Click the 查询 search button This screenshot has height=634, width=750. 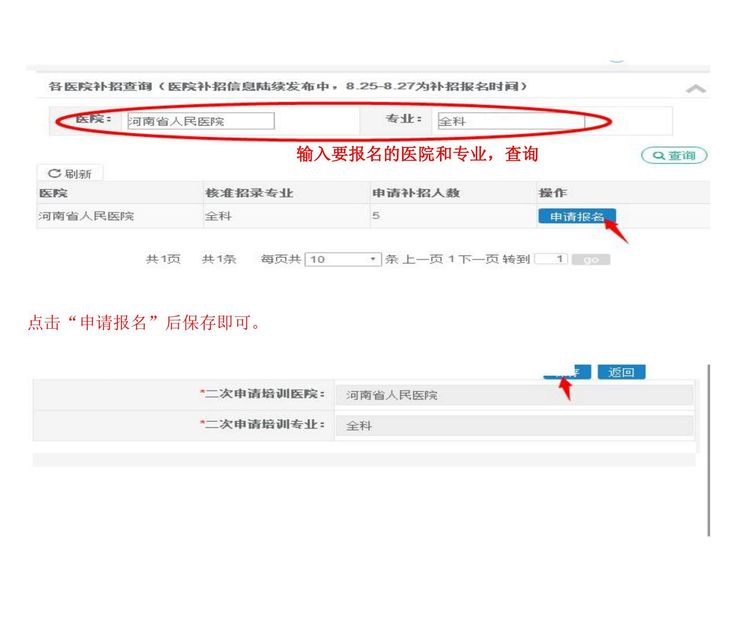(674, 156)
